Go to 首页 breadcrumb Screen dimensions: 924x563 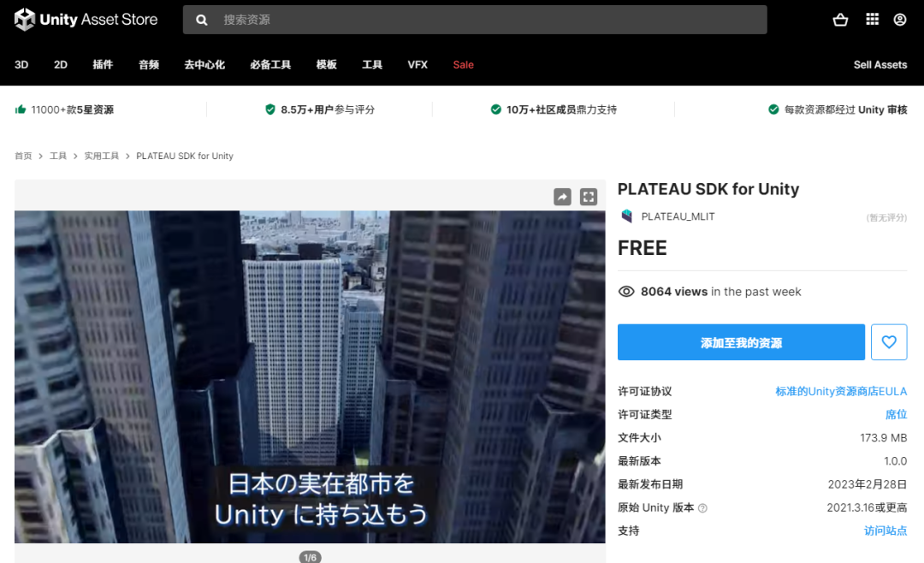tap(23, 156)
